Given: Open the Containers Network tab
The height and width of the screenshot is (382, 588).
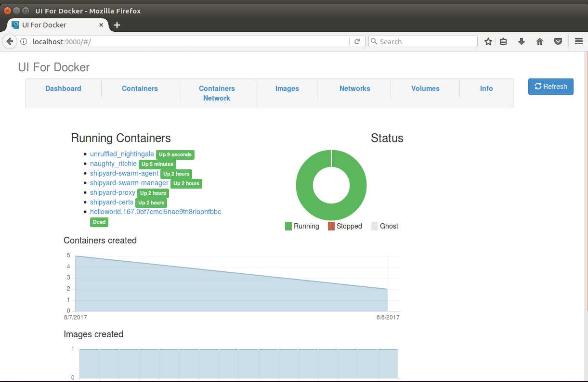Looking at the screenshot, I should (x=217, y=93).
